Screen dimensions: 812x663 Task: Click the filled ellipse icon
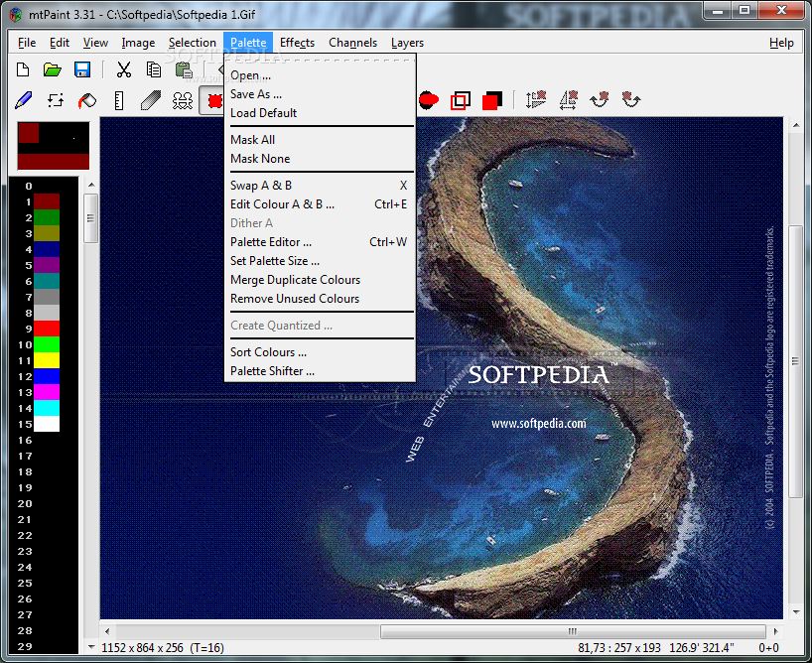(428, 100)
